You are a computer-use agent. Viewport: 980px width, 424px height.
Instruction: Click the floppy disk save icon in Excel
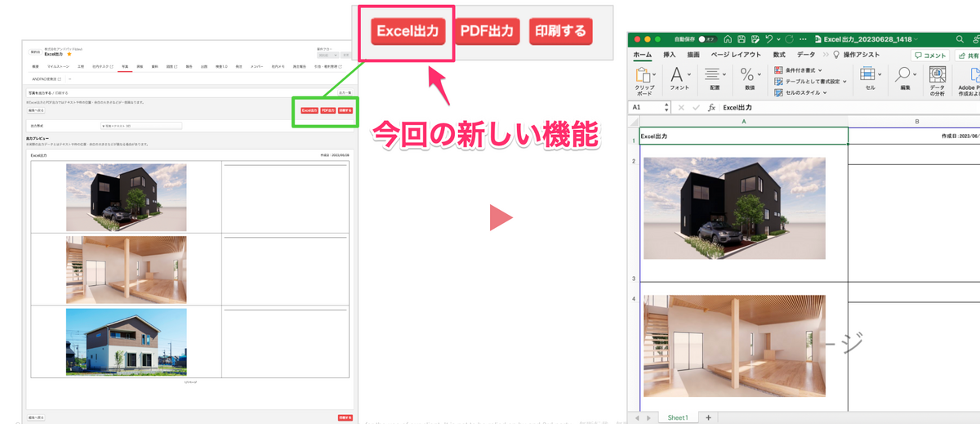click(x=741, y=39)
